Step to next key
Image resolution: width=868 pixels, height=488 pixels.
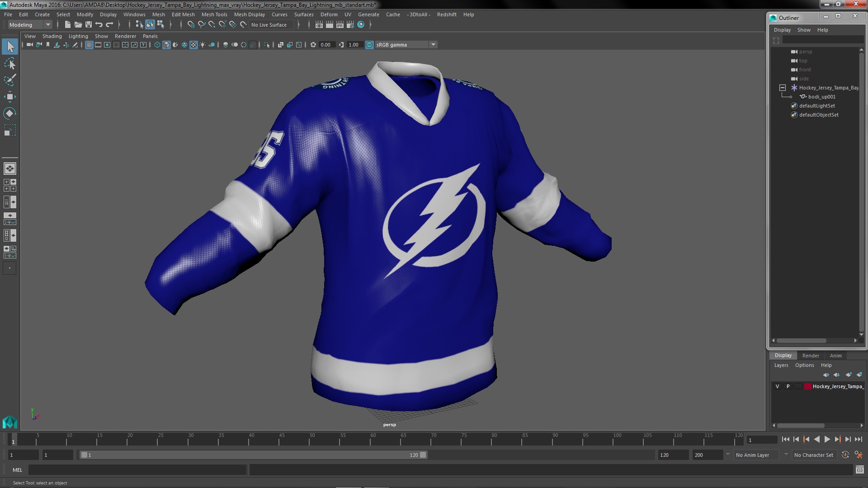point(838,439)
